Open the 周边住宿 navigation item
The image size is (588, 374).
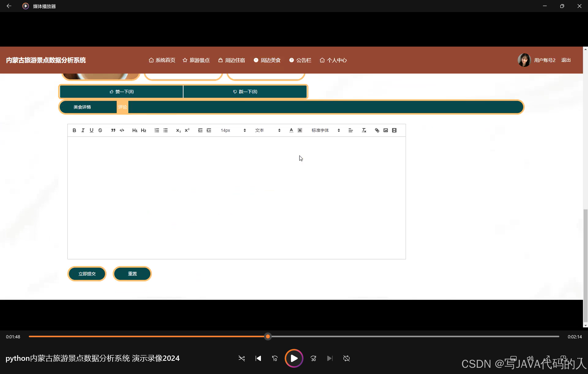tap(232, 60)
